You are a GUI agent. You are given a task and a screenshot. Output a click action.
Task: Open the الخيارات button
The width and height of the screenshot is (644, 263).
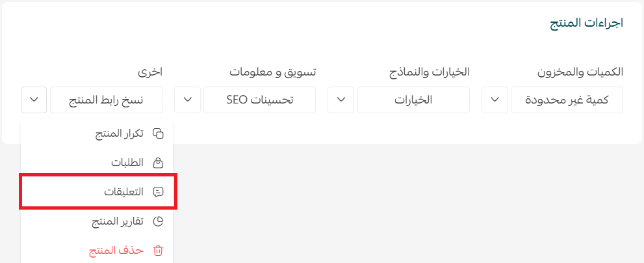(413, 100)
